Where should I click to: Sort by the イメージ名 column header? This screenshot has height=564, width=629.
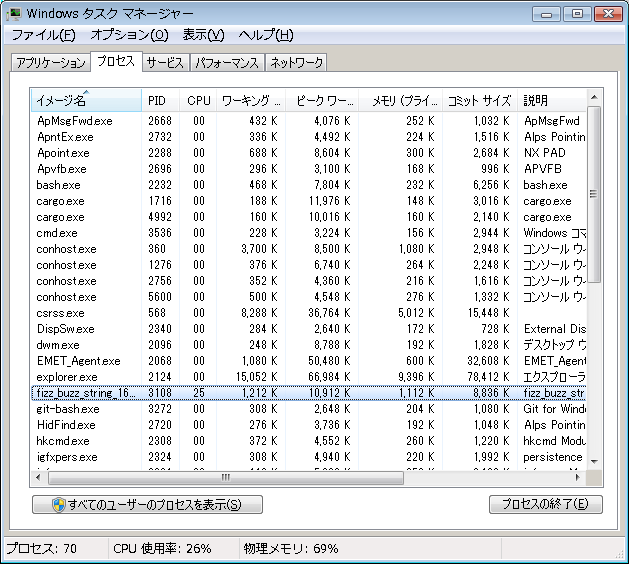pyautogui.click(x=86, y=100)
